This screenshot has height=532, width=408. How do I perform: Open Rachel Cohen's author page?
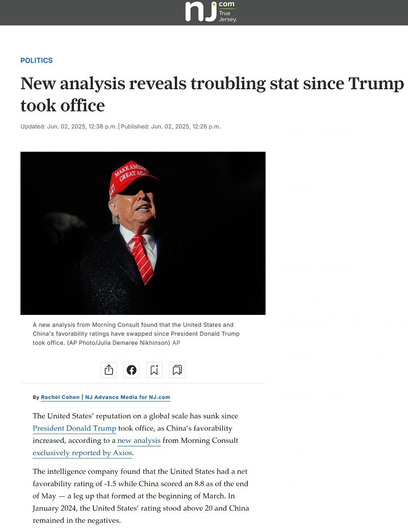tap(60, 397)
